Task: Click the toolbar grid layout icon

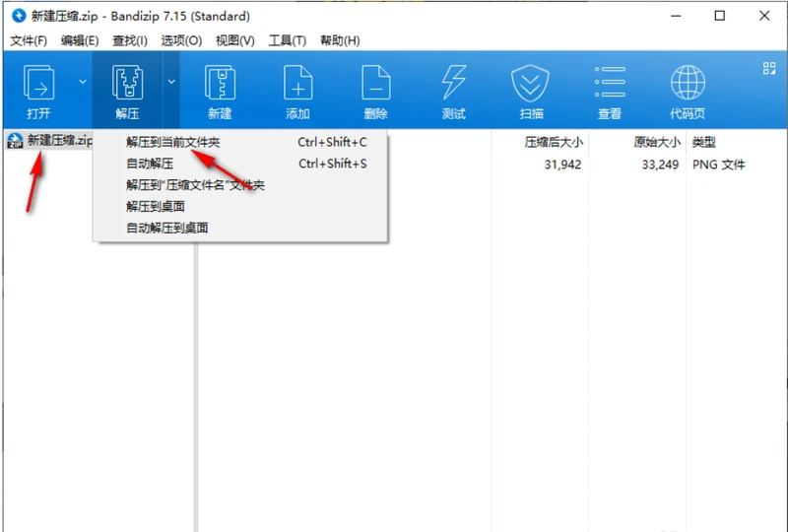Action: click(769, 68)
